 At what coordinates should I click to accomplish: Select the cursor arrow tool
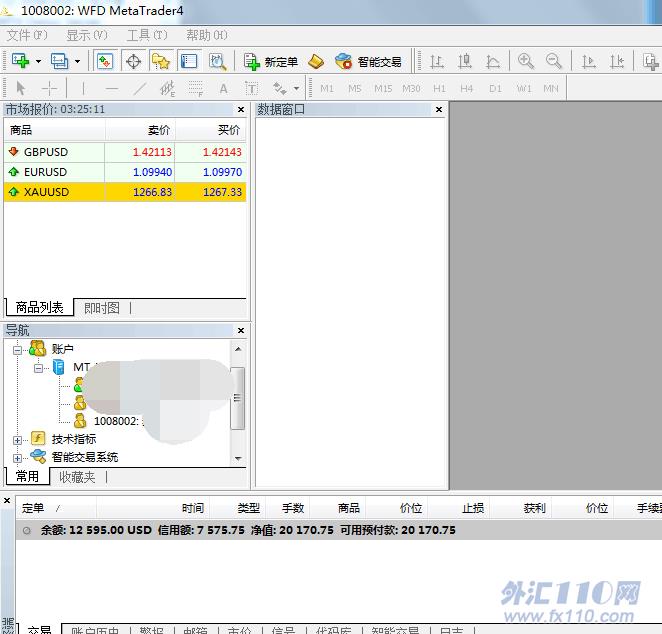20,88
